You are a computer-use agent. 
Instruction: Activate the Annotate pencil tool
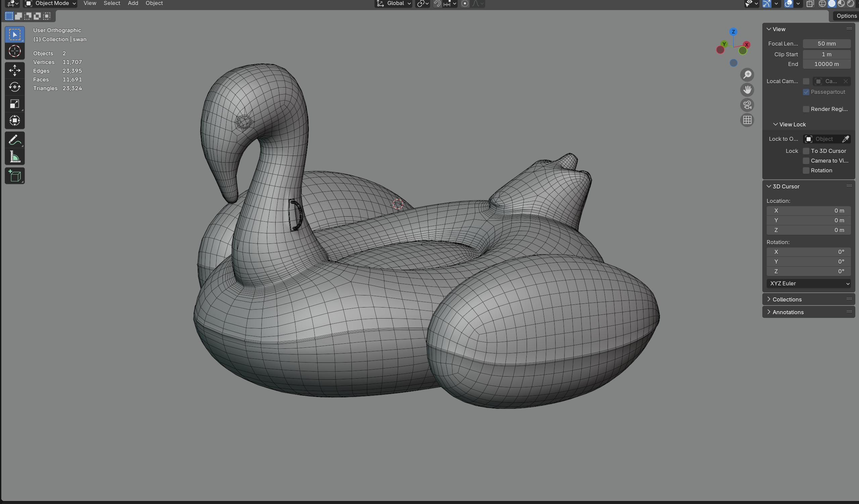point(15,140)
